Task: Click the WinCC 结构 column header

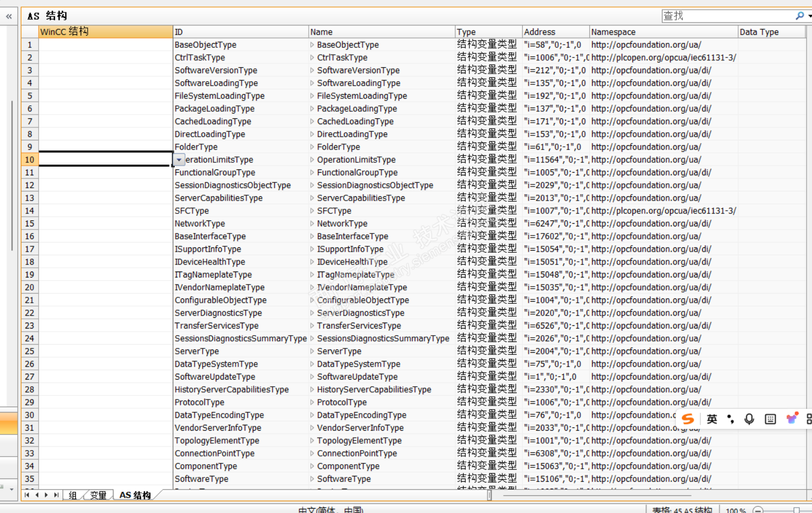Action: pos(105,32)
